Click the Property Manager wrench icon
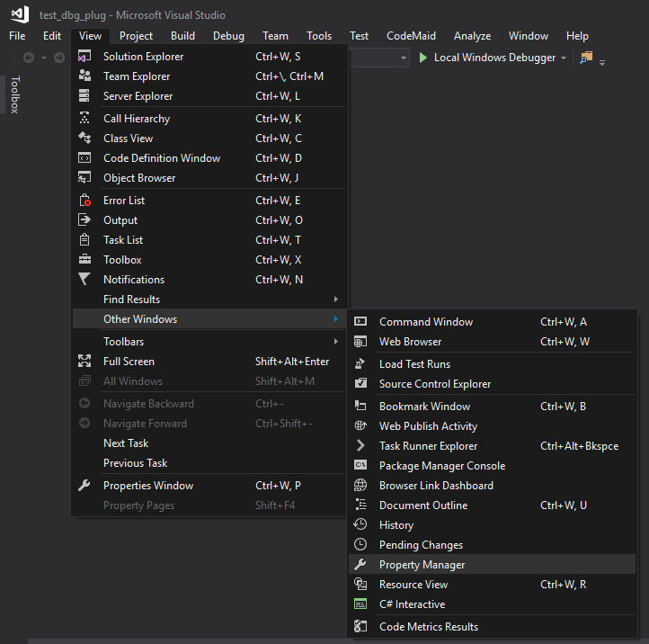 pos(360,565)
